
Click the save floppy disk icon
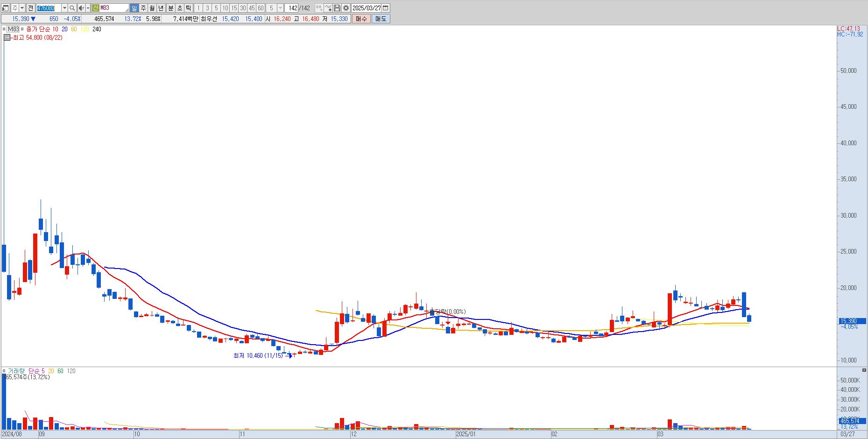pos(337,8)
